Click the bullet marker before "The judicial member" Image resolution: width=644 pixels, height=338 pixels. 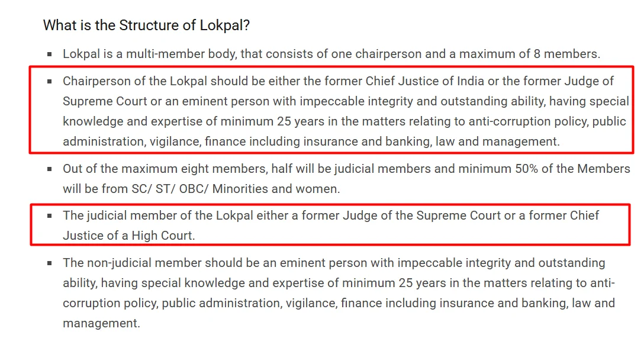pos(50,215)
